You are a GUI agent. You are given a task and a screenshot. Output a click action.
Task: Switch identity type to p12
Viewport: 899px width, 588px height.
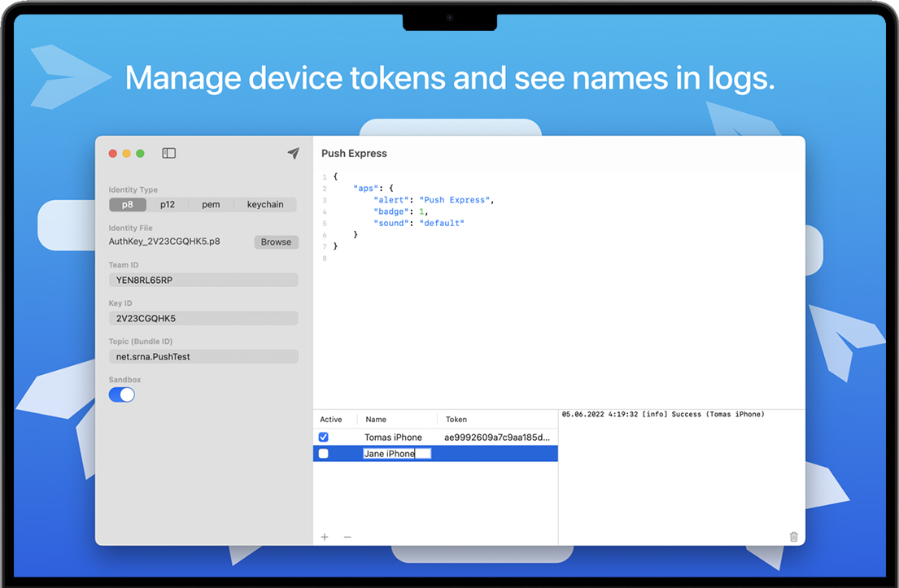click(168, 205)
